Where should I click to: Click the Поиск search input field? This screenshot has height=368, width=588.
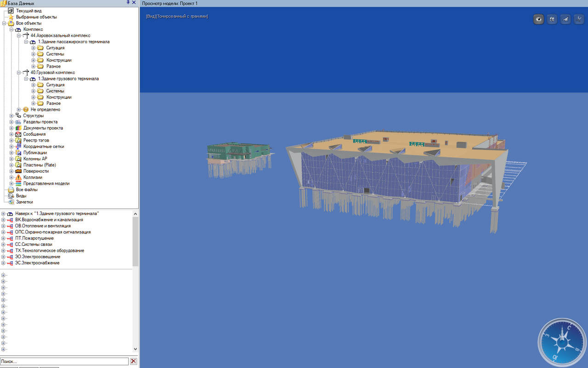coord(64,362)
